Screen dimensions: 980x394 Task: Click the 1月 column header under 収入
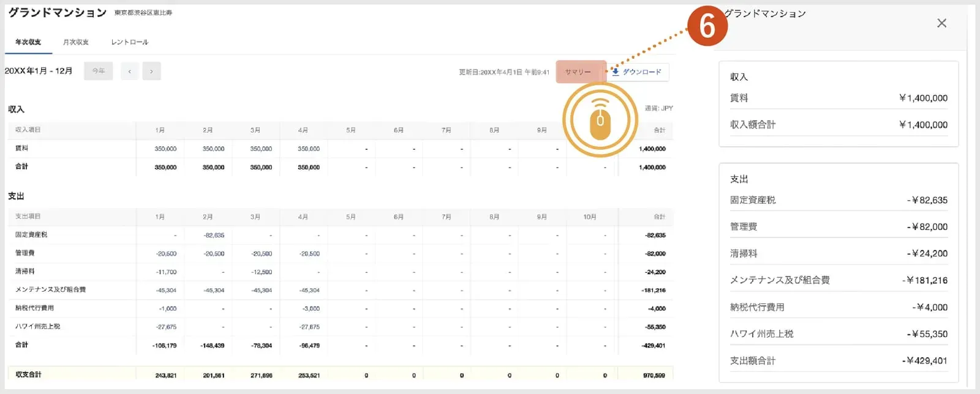point(160,130)
